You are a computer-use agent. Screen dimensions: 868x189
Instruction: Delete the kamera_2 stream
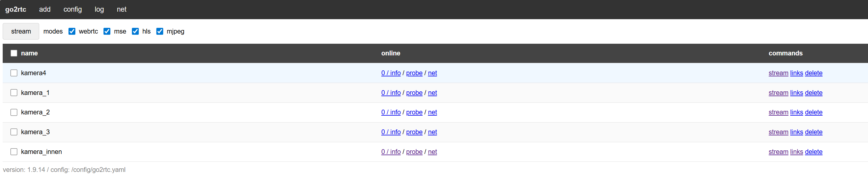813,112
